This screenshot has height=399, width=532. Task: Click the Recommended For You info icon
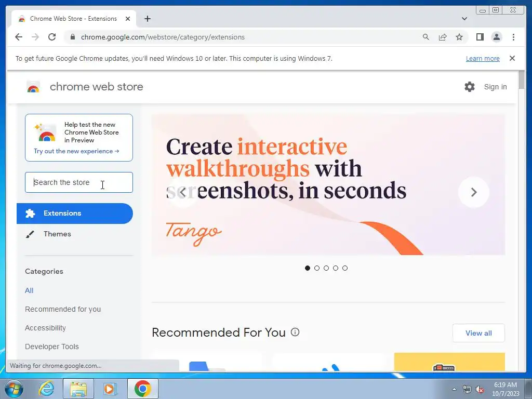295,332
